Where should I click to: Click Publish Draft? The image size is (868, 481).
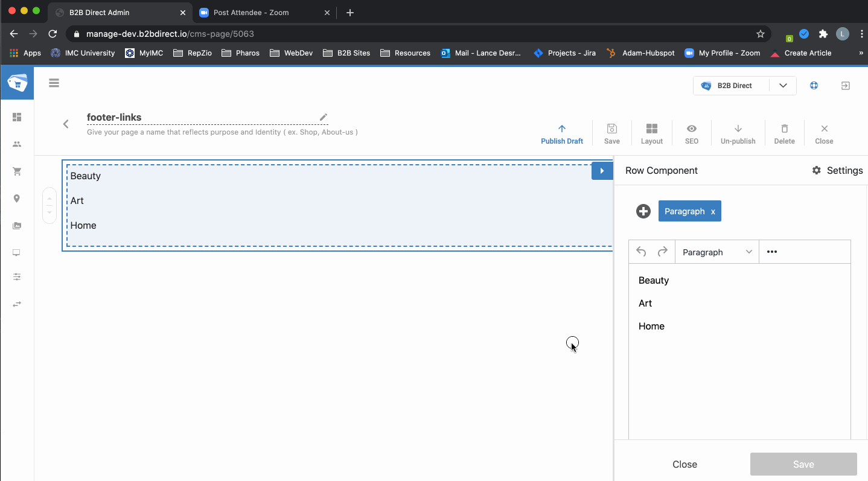[562, 134]
